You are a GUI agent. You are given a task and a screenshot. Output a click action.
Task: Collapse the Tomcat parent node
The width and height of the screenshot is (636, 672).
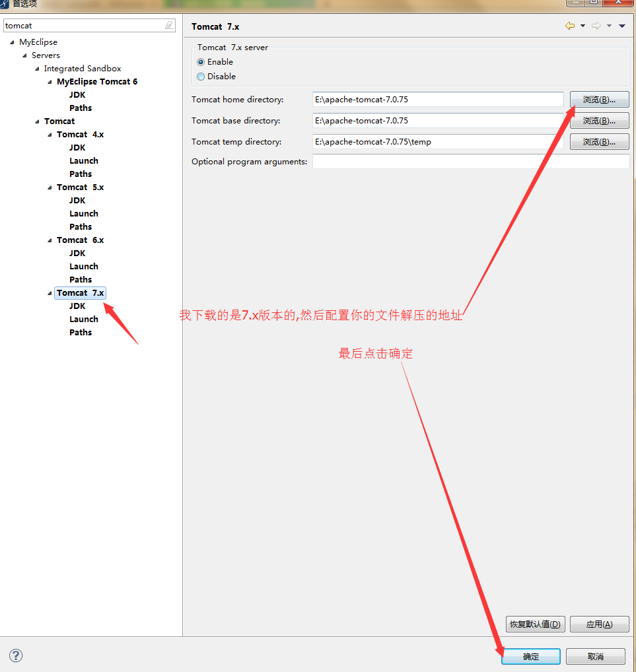click(x=37, y=121)
